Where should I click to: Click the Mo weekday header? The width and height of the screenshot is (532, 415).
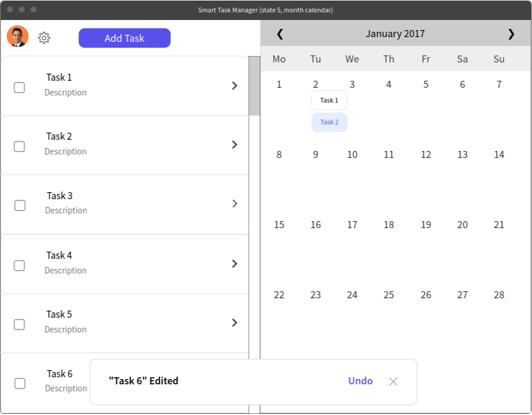tap(279, 59)
